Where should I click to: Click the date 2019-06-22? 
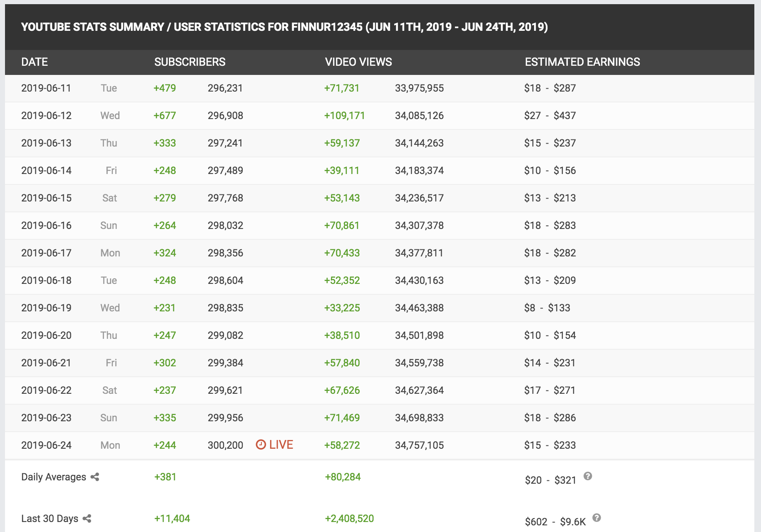(46, 390)
